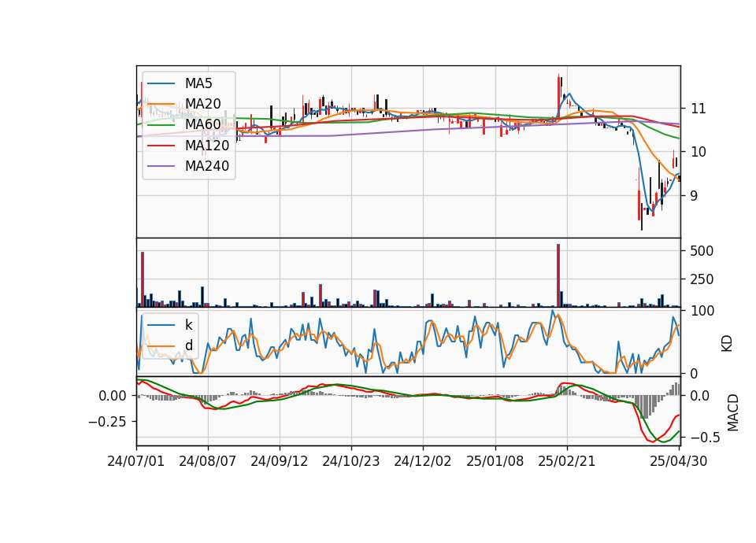Click the d legend entry in KD panel

pos(188,345)
